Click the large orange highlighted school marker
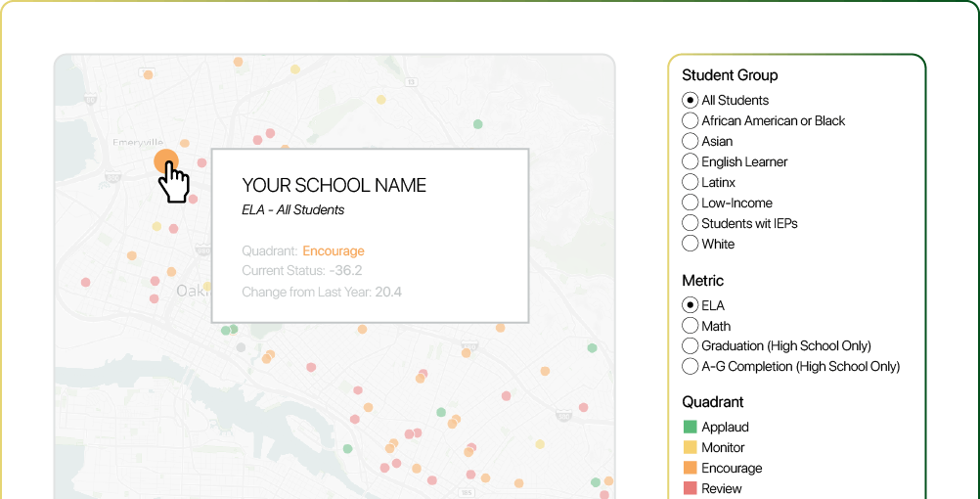 point(166,161)
